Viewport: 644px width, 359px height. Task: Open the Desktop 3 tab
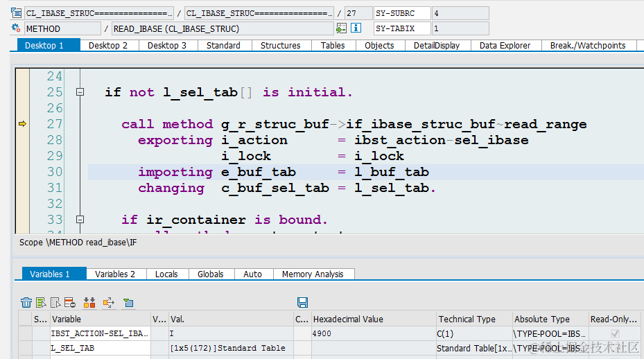click(167, 45)
